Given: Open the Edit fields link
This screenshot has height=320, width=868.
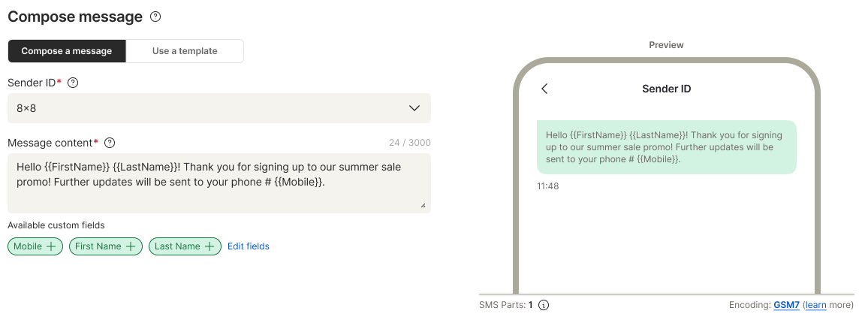Looking at the screenshot, I should click(249, 246).
